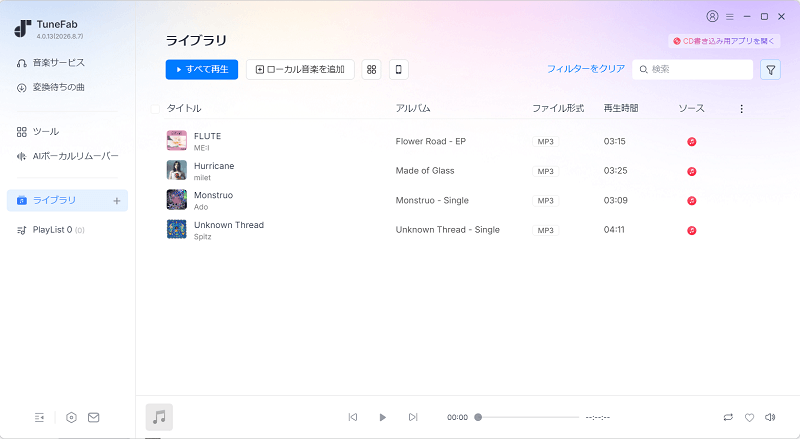The height and width of the screenshot is (439, 800).
Task: Select the FLUTE song title
Action: pos(207,136)
